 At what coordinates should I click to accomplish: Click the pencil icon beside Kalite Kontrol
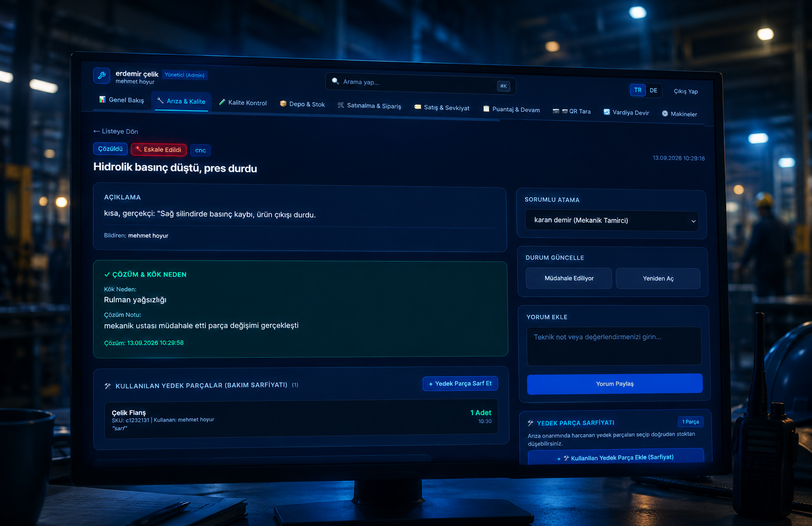222,102
